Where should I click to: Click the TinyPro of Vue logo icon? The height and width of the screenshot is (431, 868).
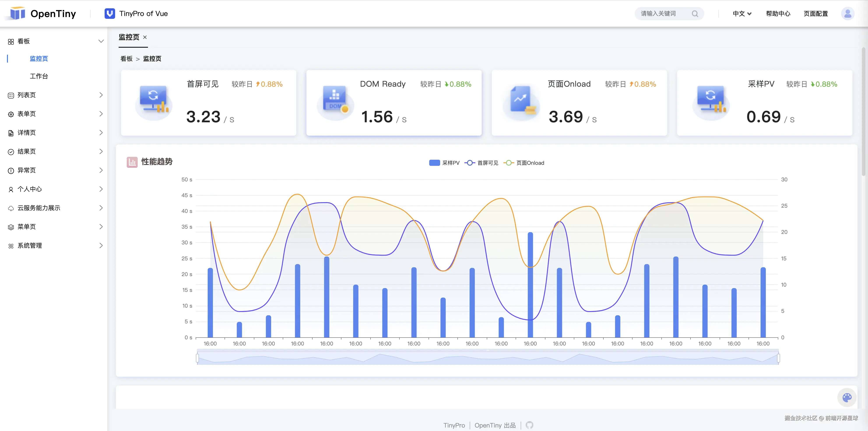tap(109, 14)
